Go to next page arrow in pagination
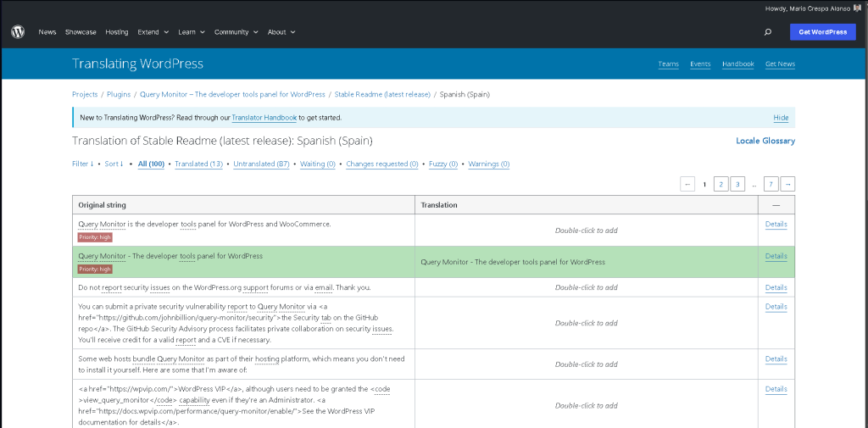868x428 pixels. (x=787, y=184)
